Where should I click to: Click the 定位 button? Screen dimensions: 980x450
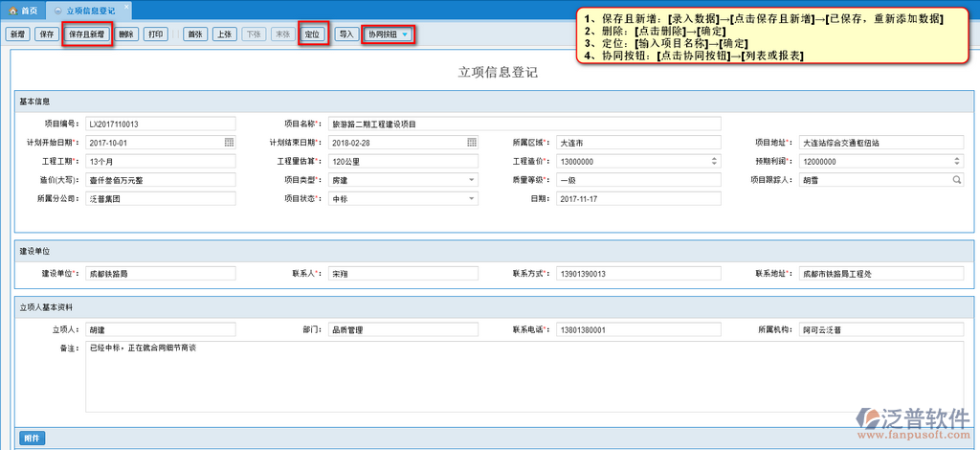click(x=312, y=34)
